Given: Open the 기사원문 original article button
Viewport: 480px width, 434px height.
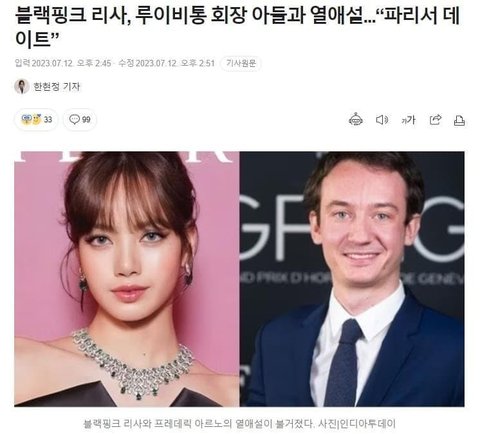Looking at the screenshot, I should click(241, 63).
